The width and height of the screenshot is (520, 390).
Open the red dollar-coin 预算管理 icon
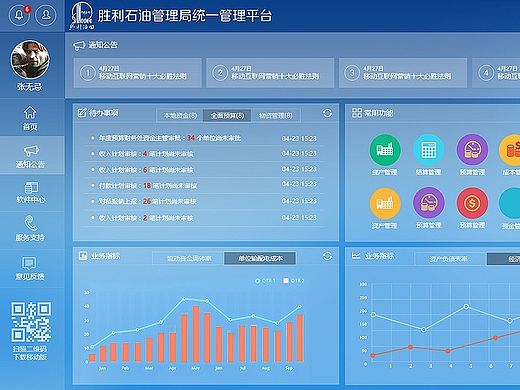tap(472, 203)
